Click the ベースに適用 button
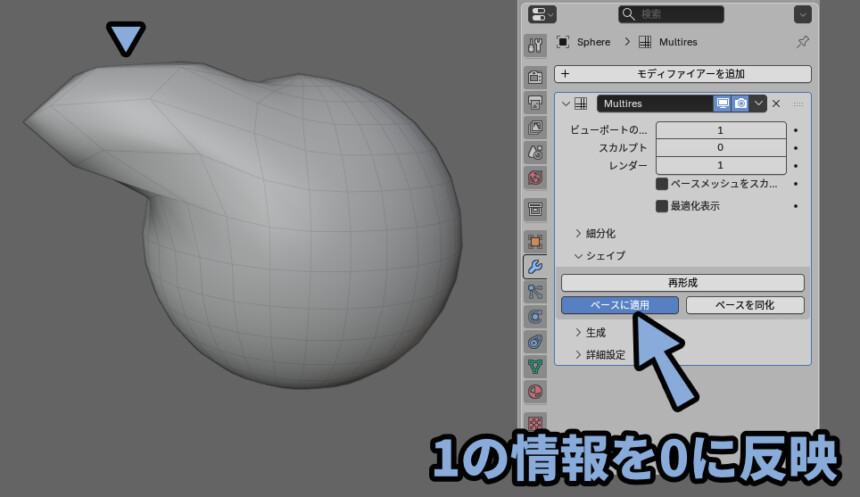860x497 pixels. (620, 305)
